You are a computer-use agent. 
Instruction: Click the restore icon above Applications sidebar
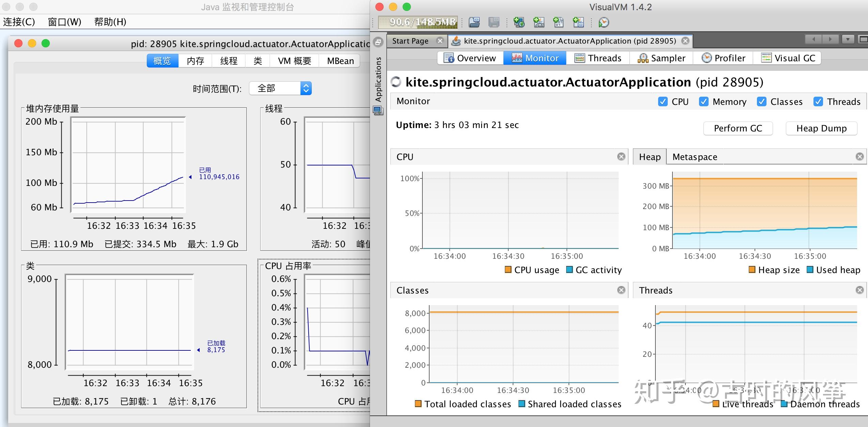point(378,42)
